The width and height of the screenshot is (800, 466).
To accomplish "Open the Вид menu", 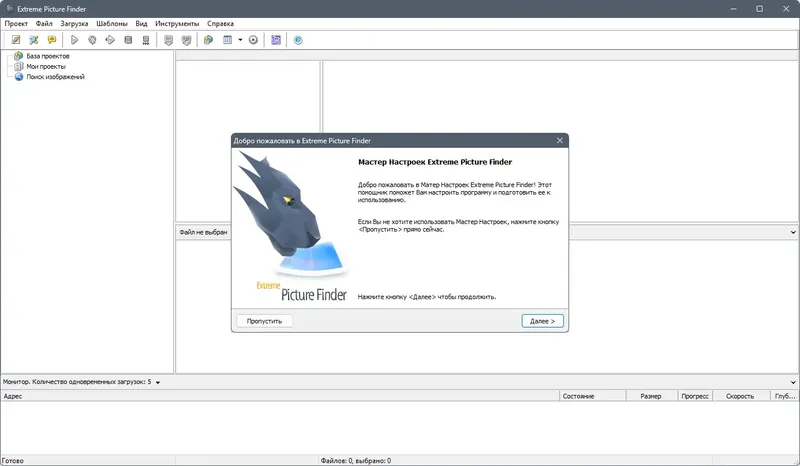I will [x=141, y=23].
